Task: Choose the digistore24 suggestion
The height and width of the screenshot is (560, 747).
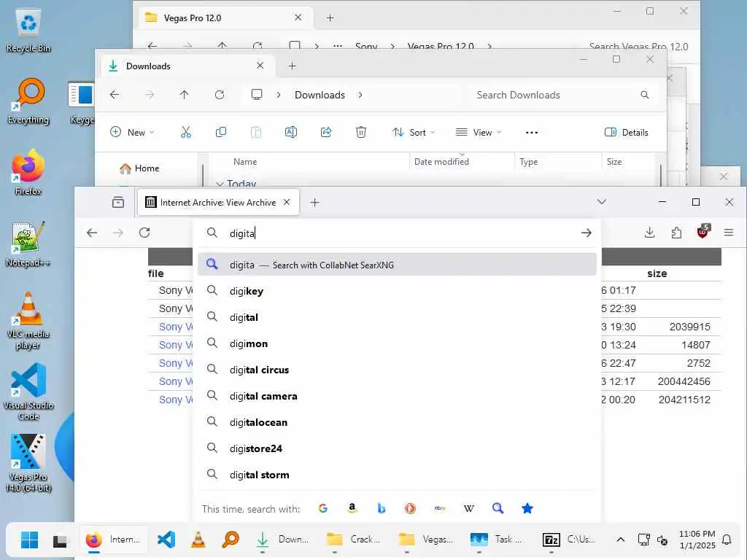Action: pyautogui.click(x=397, y=448)
